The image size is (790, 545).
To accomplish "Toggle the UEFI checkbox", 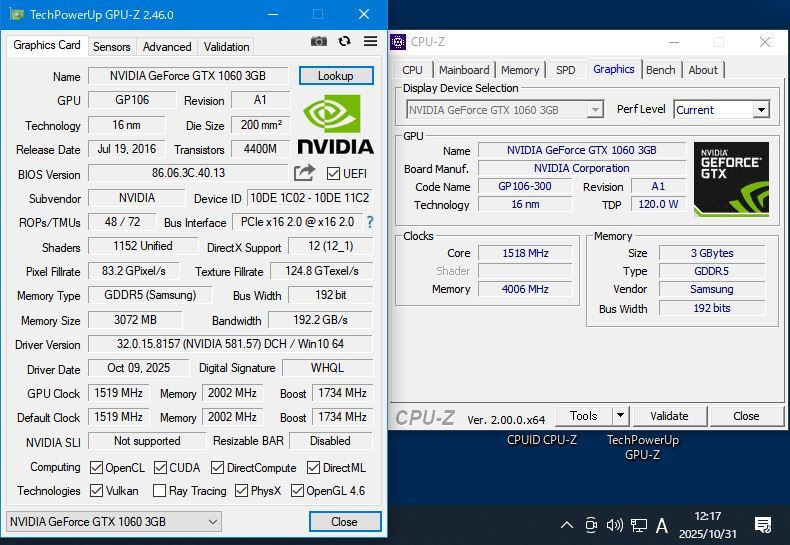I will coord(333,174).
